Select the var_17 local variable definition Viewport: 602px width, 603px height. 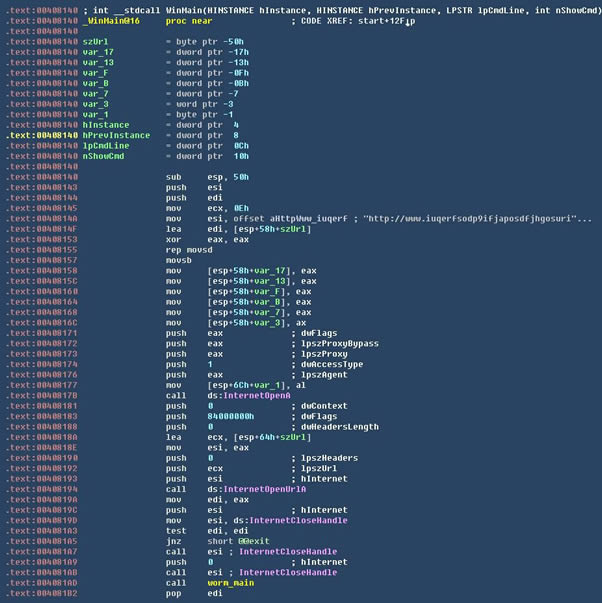coord(98,52)
